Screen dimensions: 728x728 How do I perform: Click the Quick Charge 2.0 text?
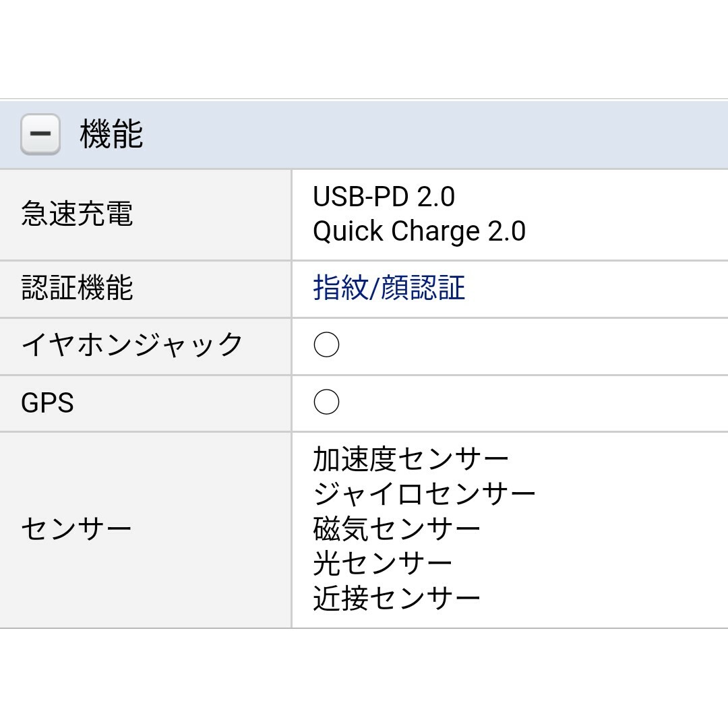419,231
